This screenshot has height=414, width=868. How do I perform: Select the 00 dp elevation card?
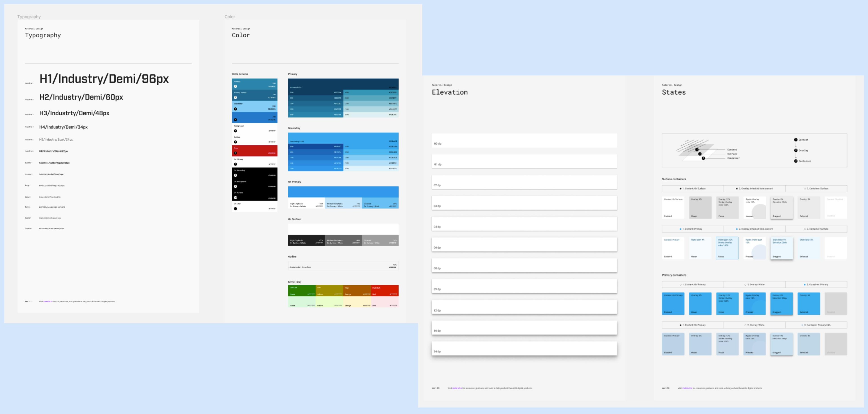(x=524, y=141)
